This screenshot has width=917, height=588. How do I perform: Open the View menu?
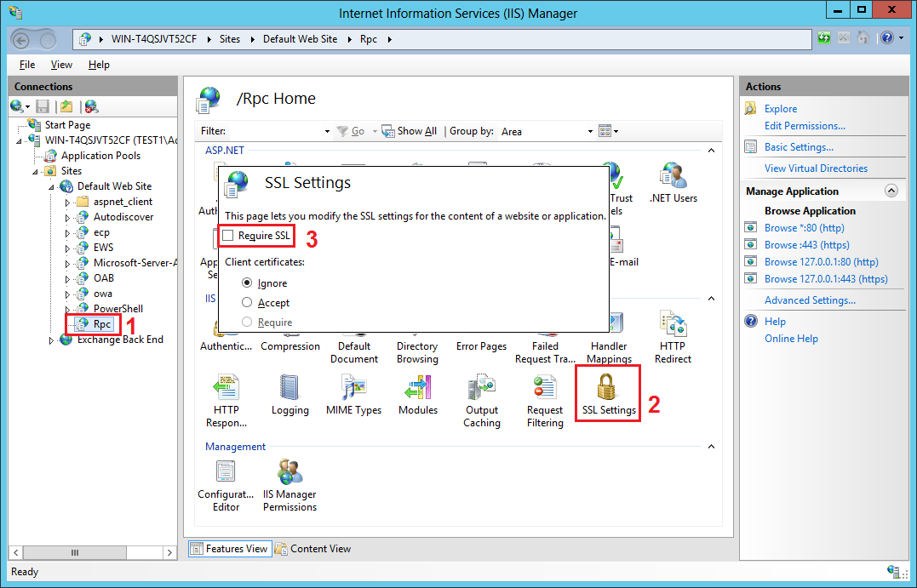click(x=61, y=65)
